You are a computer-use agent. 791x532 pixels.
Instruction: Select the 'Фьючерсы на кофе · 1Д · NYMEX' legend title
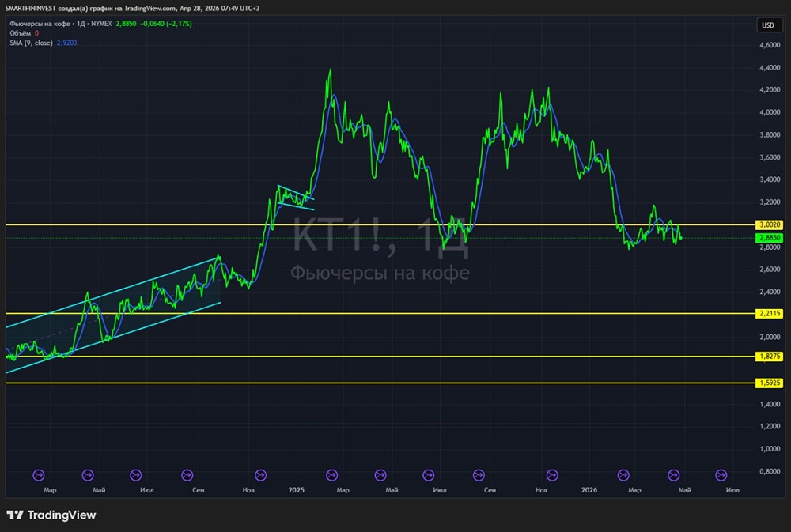click(x=61, y=24)
